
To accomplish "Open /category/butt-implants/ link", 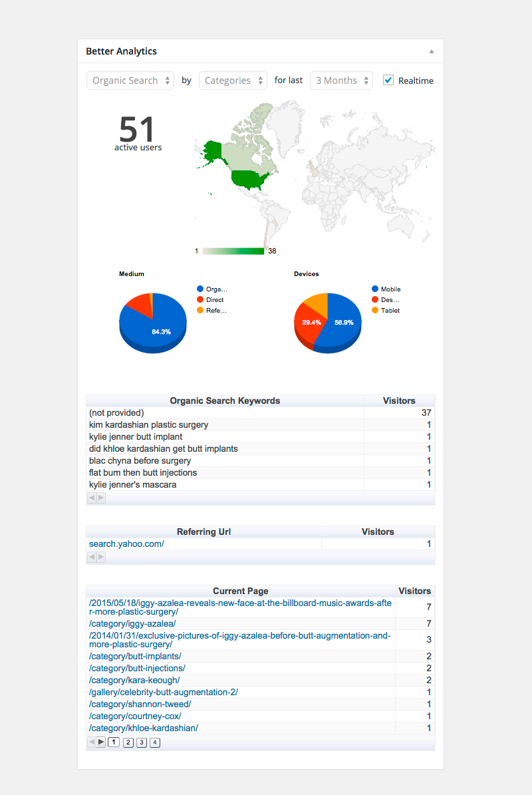I will [135, 657].
